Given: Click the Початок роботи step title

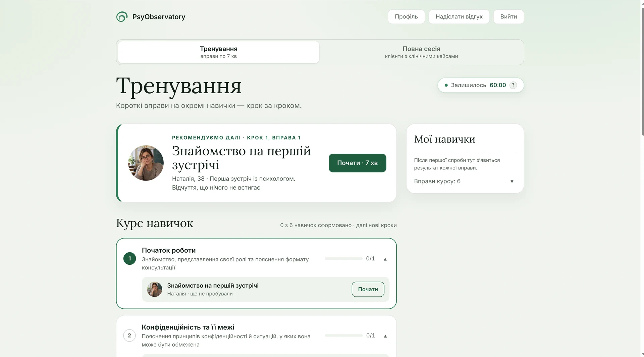Looking at the screenshot, I should 169,250.
